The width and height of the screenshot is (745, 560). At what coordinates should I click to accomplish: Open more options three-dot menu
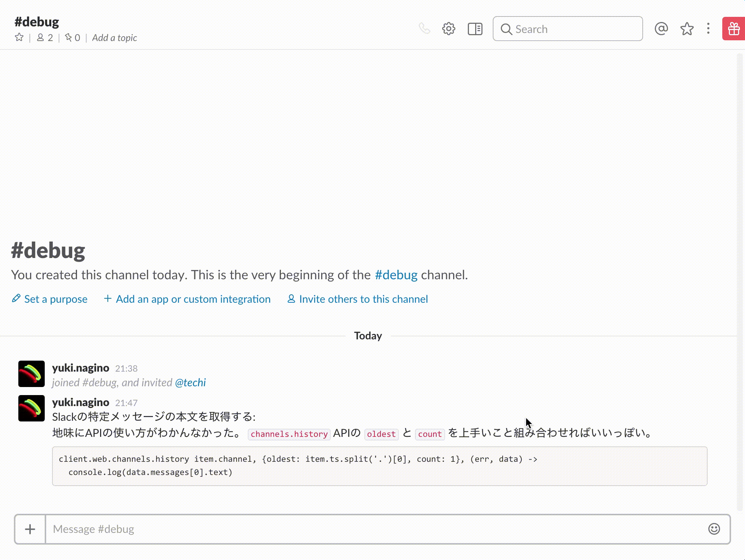pos(708,29)
